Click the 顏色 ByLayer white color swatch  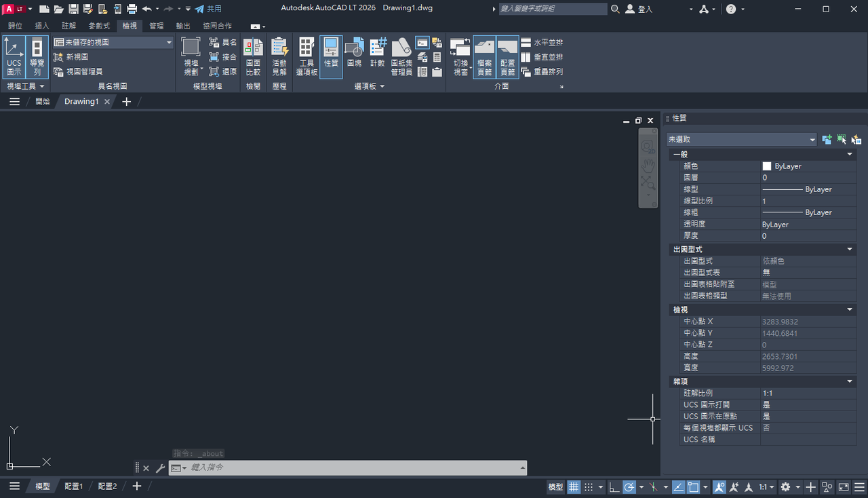pyautogui.click(x=767, y=166)
